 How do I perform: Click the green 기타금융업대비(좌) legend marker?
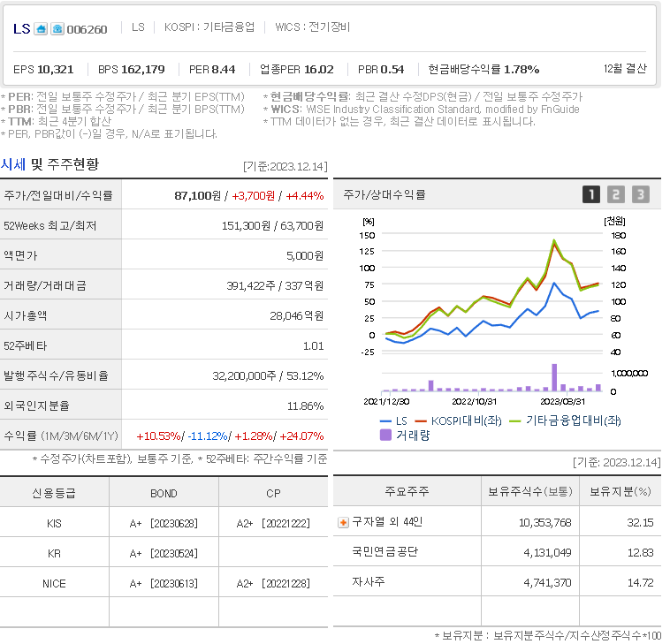tap(515, 421)
